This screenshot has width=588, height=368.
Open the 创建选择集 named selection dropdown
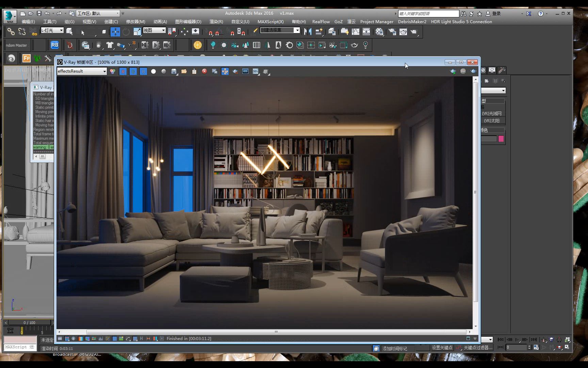280,30
